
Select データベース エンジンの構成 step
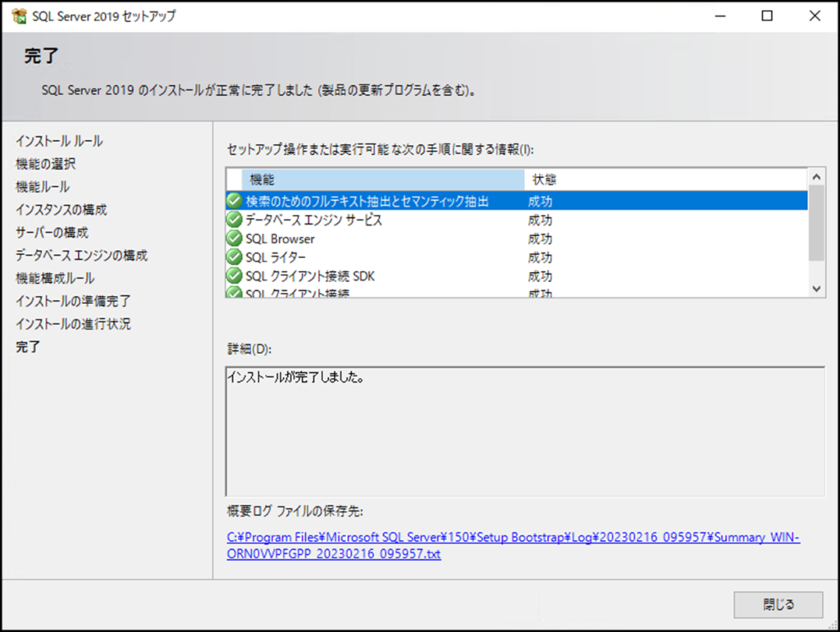(81, 255)
